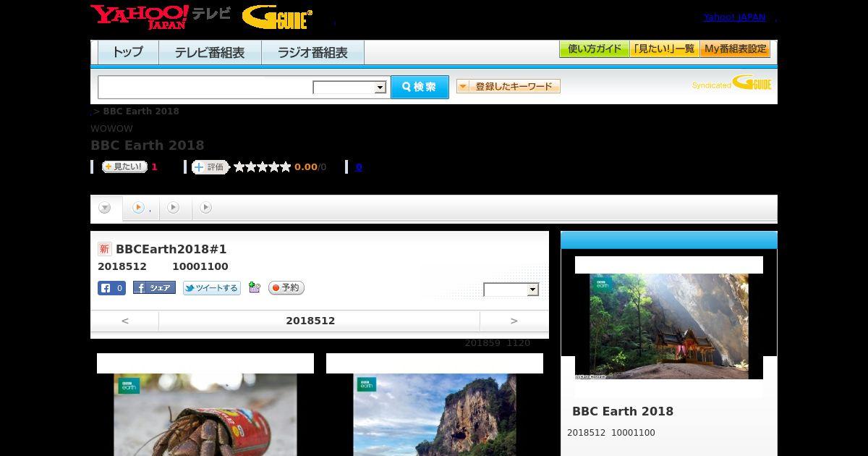Click the sidebar BBC Earth 2018 title
Image resolution: width=868 pixels, height=456 pixels.
tap(623, 411)
